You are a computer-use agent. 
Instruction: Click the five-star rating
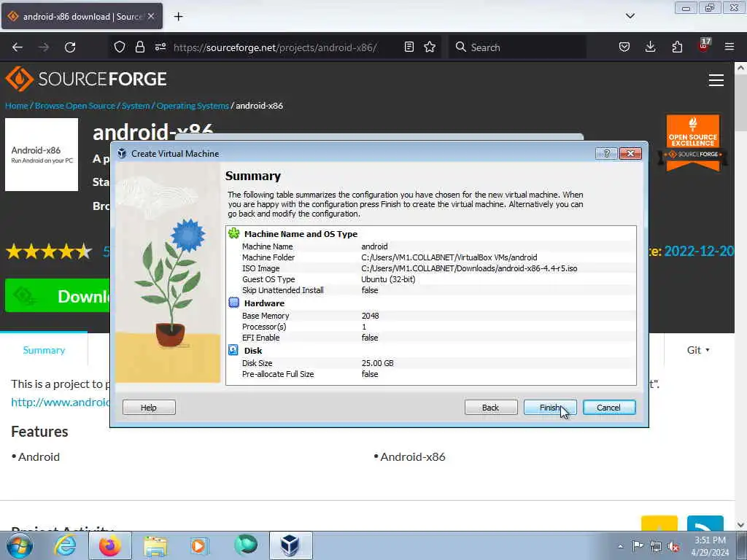(x=49, y=251)
